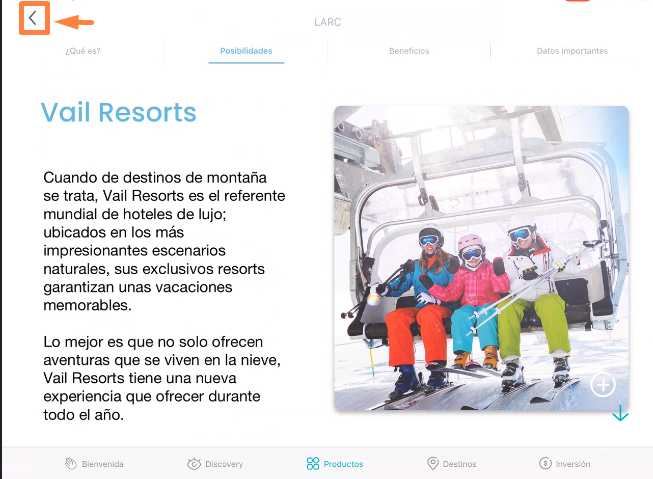Select Productos in the bottom bar
653x479 pixels.
click(x=335, y=464)
